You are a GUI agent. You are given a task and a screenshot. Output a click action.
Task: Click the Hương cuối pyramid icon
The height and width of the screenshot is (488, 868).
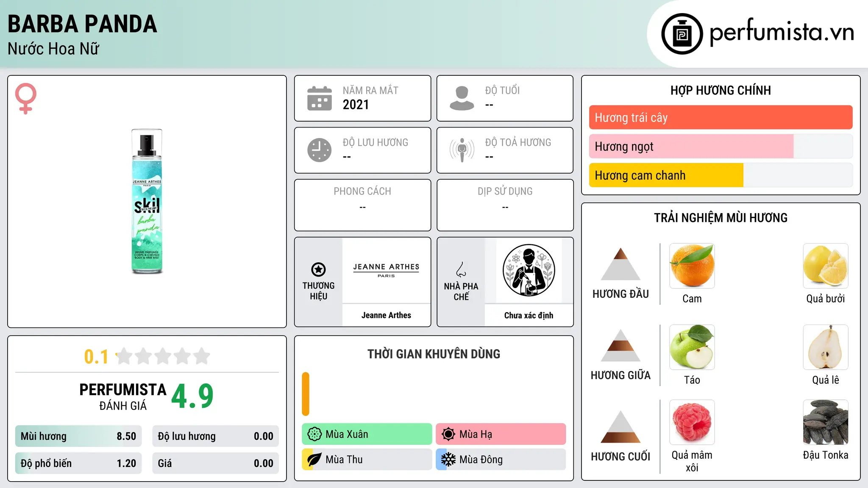point(620,427)
